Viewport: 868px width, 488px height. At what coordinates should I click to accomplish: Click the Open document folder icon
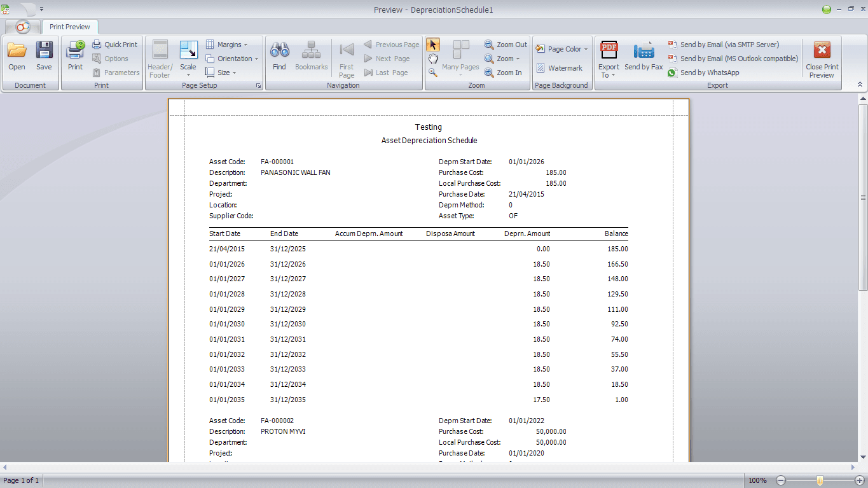click(17, 51)
